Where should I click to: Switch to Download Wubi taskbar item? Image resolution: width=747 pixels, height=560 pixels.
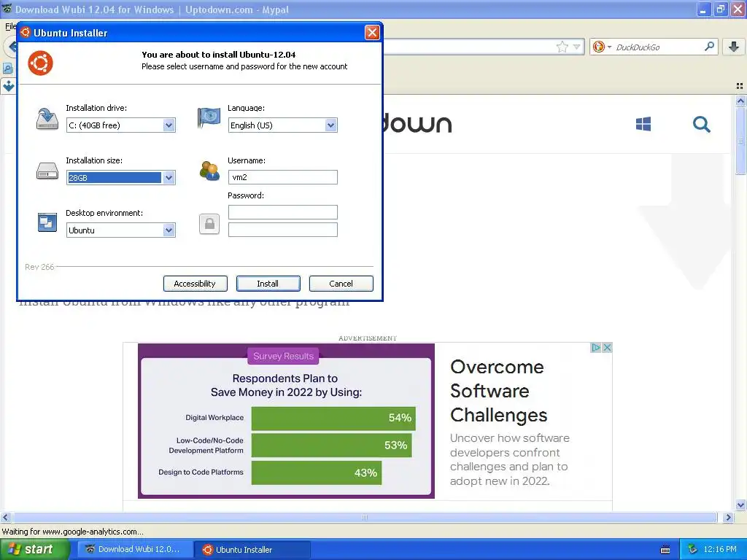coord(135,549)
